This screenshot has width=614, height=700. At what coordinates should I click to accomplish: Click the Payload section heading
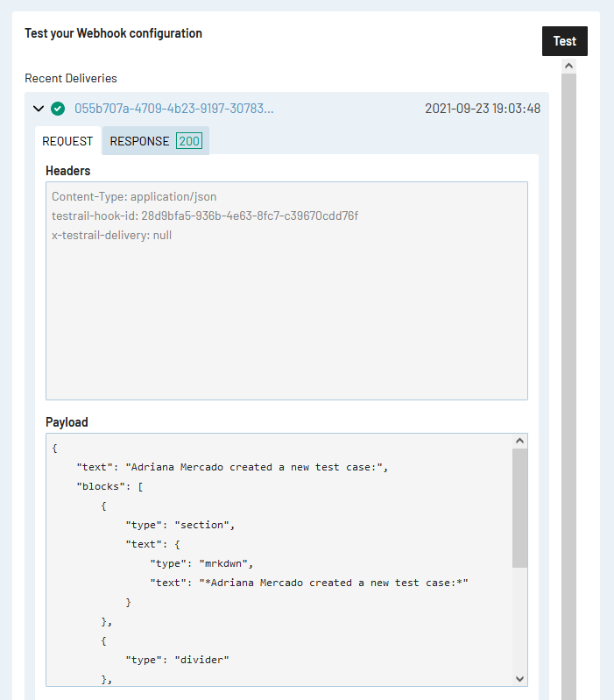tap(67, 422)
